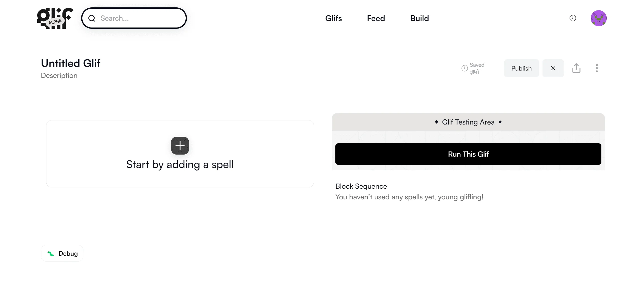Toggle the Debug panel button

(x=62, y=253)
